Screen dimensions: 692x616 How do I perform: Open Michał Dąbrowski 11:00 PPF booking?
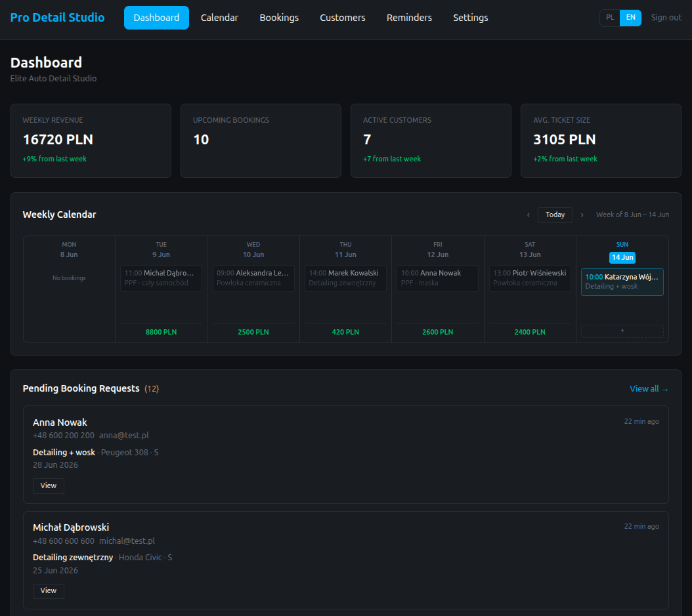(x=161, y=278)
